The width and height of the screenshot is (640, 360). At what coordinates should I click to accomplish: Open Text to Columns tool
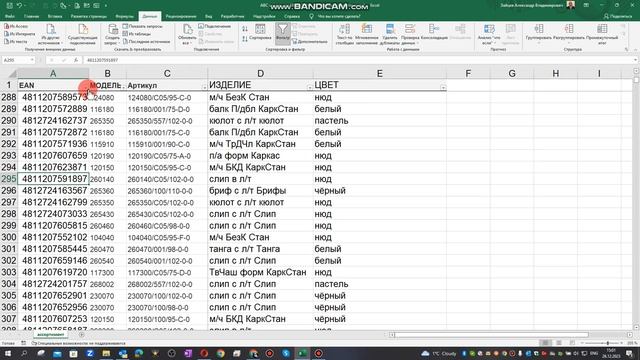(344, 33)
